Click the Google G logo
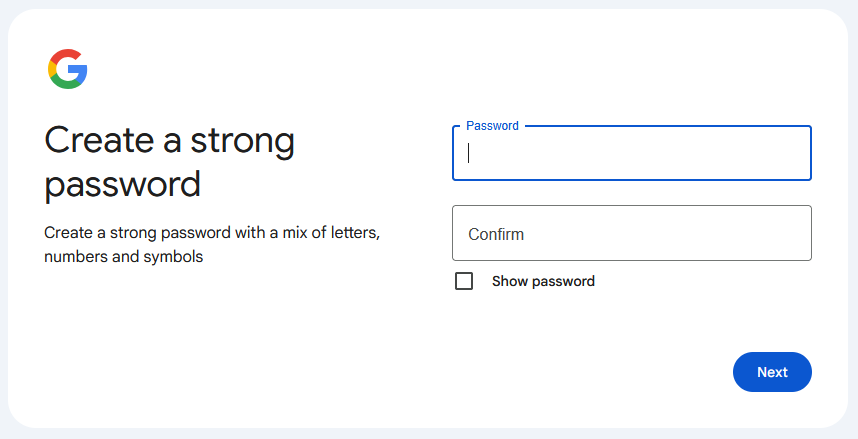 tap(68, 69)
